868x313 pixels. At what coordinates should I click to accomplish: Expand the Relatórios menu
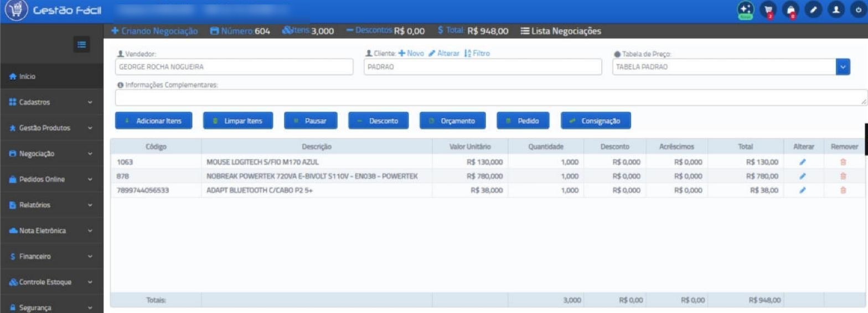51,205
